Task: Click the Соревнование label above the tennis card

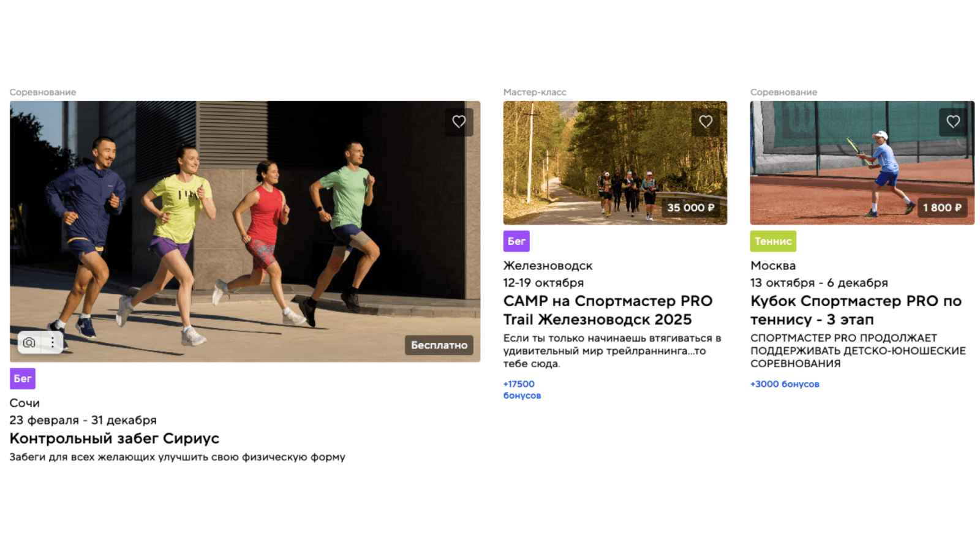Action: tap(783, 92)
